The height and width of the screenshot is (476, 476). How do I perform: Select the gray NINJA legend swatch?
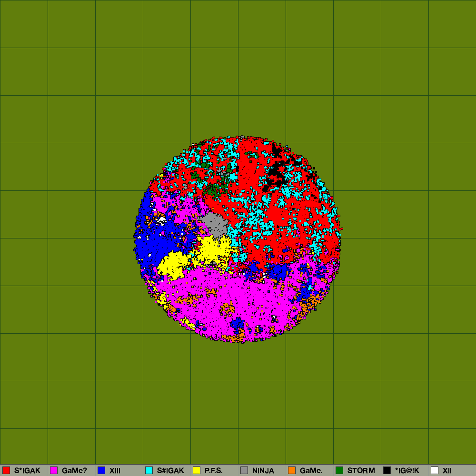click(x=244, y=470)
